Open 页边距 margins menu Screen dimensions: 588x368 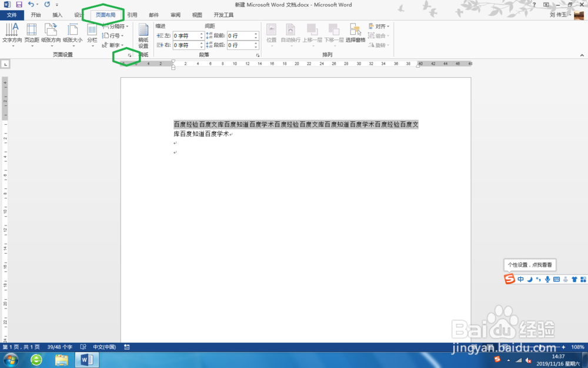coord(32,35)
